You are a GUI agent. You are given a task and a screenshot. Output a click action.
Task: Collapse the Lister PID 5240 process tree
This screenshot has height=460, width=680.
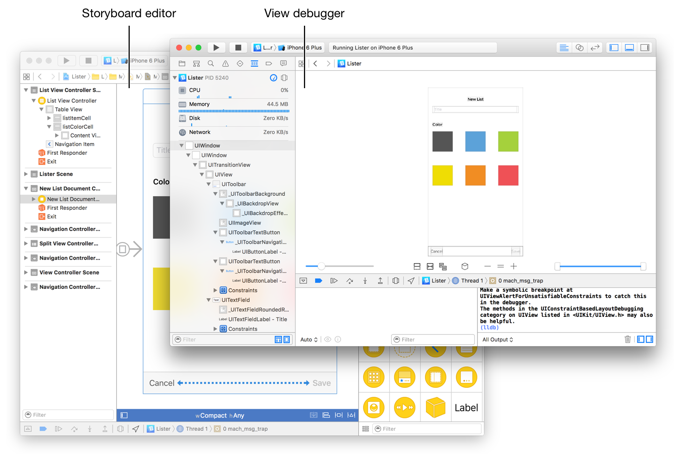(x=175, y=78)
